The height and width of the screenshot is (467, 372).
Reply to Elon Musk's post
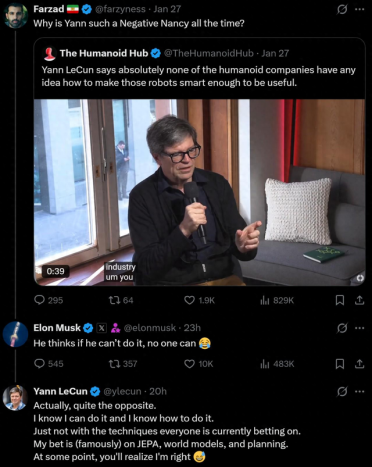click(49, 364)
